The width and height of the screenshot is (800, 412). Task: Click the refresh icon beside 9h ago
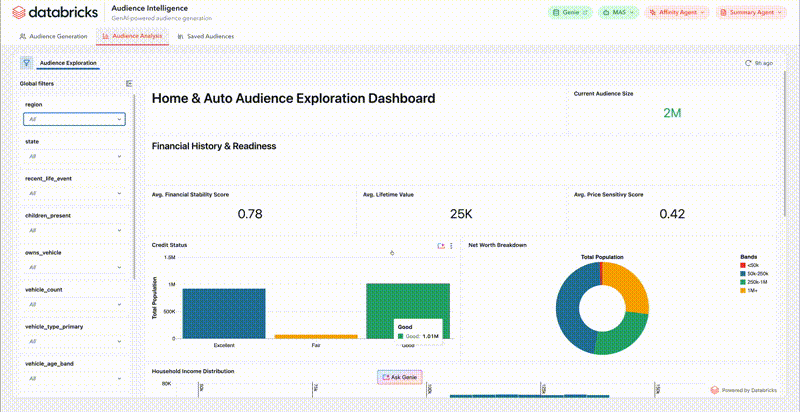[x=749, y=63]
